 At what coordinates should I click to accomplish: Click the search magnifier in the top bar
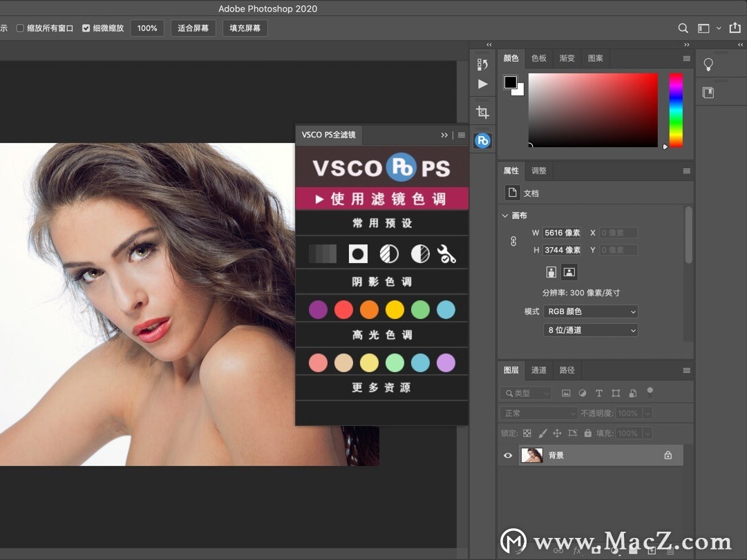683,28
